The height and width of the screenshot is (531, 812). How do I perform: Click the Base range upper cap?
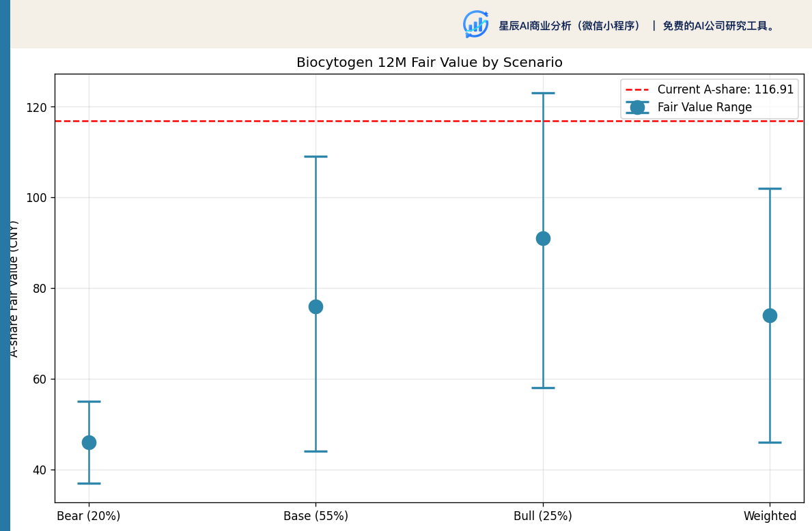[316, 157]
